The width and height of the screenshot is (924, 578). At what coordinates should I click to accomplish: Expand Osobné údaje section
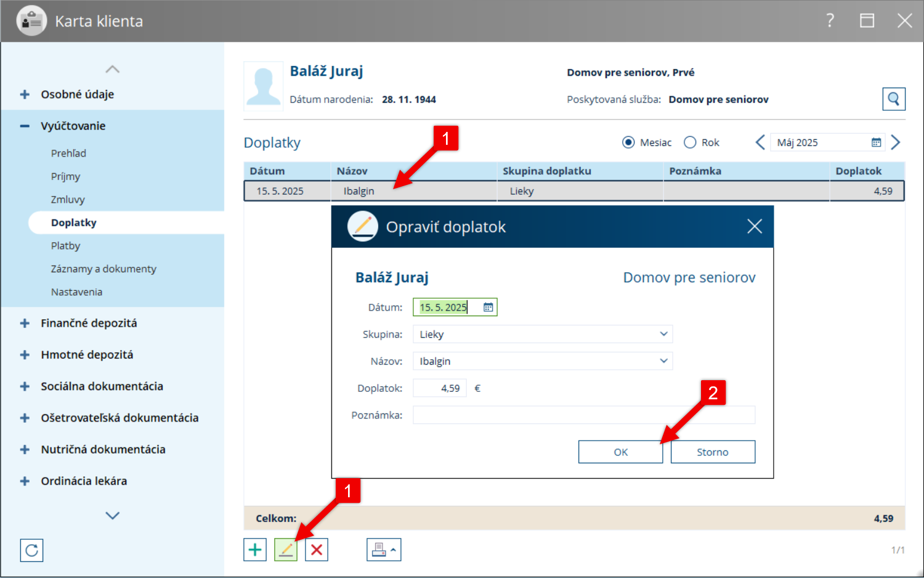coord(25,94)
